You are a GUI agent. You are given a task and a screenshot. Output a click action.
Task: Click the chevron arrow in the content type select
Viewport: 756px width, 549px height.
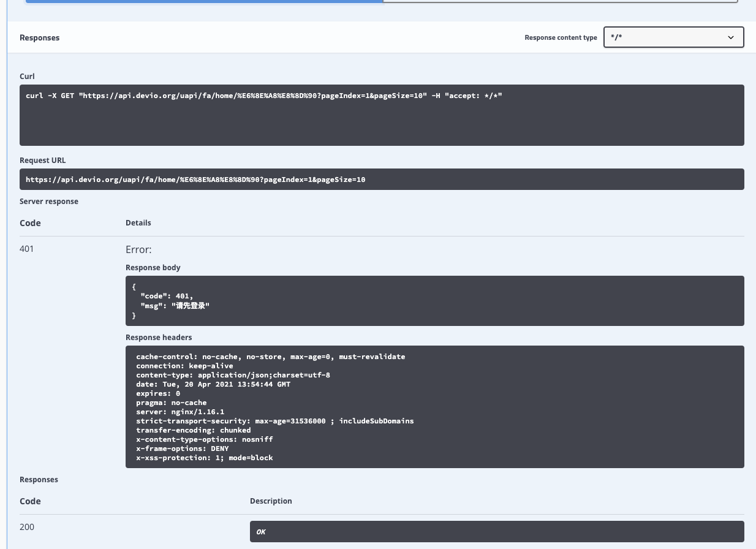click(730, 37)
